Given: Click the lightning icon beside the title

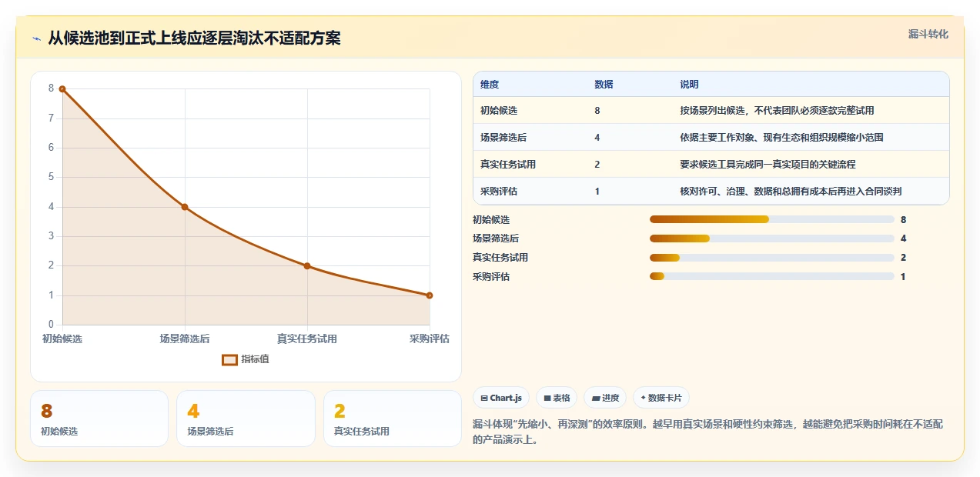Looking at the screenshot, I should 36,38.
